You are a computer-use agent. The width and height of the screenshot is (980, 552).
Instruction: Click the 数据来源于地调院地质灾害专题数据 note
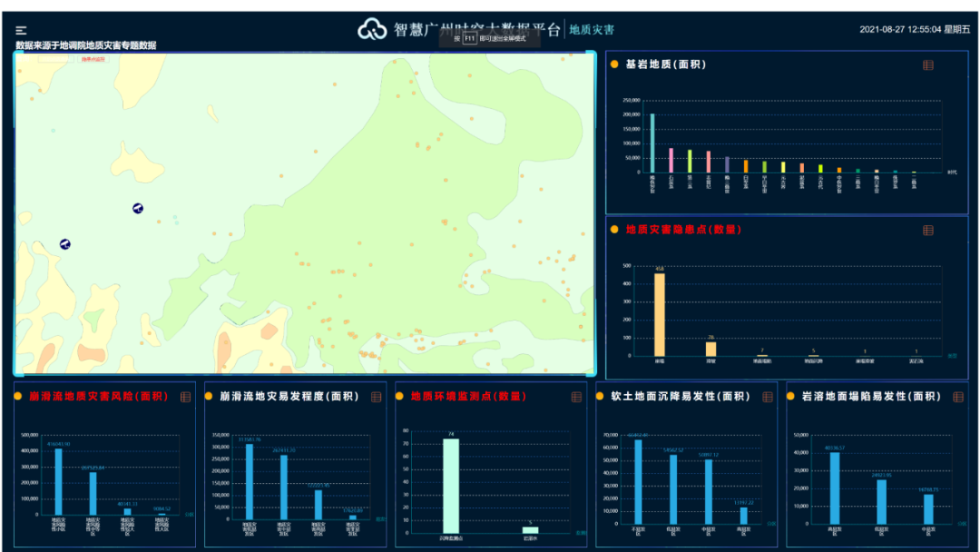pos(86,45)
